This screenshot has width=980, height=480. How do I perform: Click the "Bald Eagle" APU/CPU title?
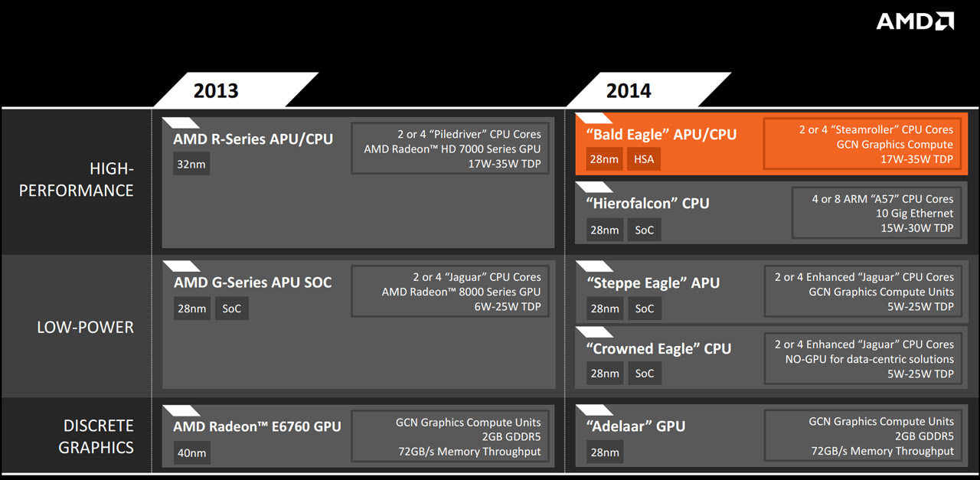pos(661,134)
